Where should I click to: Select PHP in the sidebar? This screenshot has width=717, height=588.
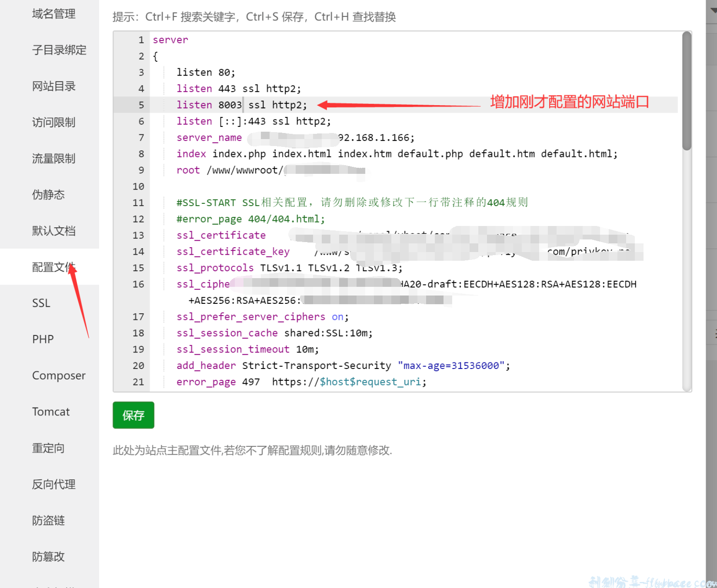pyautogui.click(x=43, y=339)
